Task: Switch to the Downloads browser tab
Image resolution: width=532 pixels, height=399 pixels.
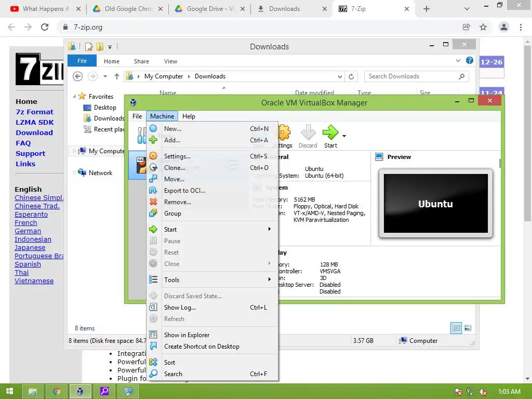Action: (291, 9)
